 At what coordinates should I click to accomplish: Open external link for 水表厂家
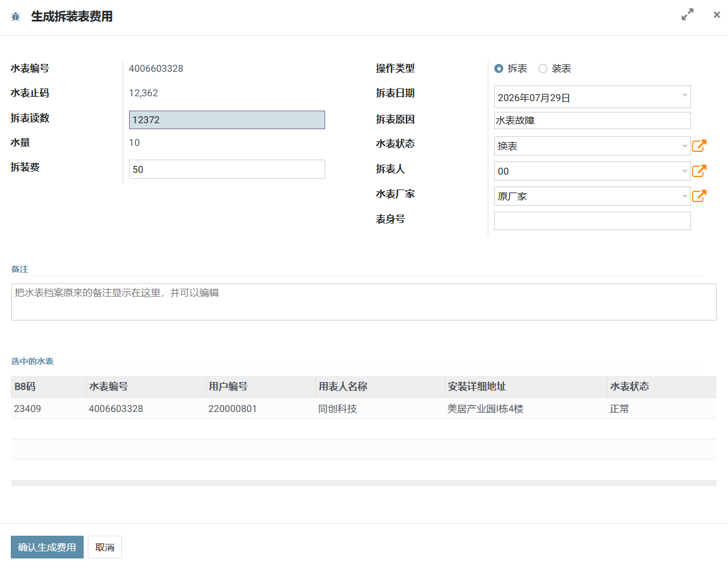(699, 196)
